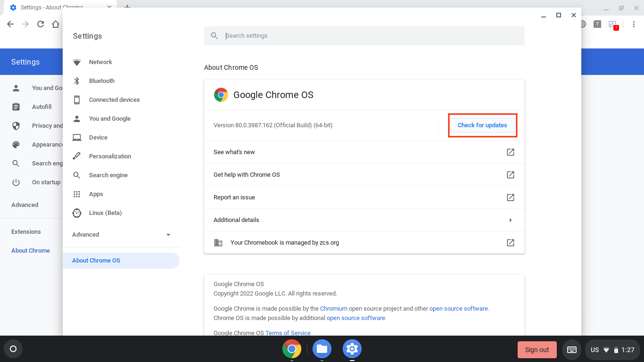Click Version 80.0.3987.162 text
The height and width of the screenshot is (362, 644).
point(273,125)
